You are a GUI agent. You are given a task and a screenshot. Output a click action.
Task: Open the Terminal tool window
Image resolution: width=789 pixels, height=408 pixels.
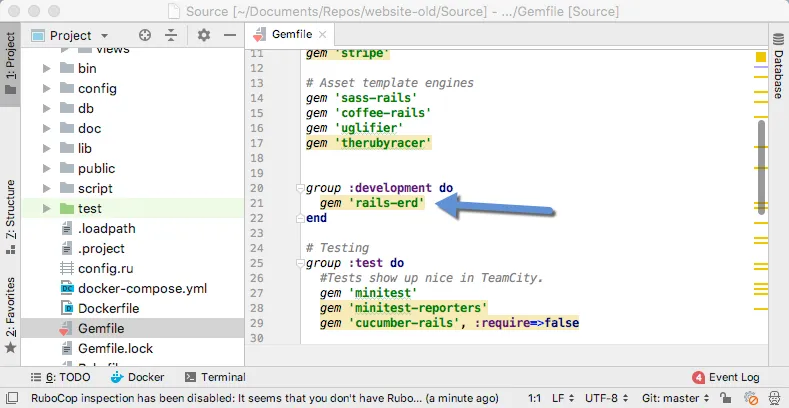point(215,377)
